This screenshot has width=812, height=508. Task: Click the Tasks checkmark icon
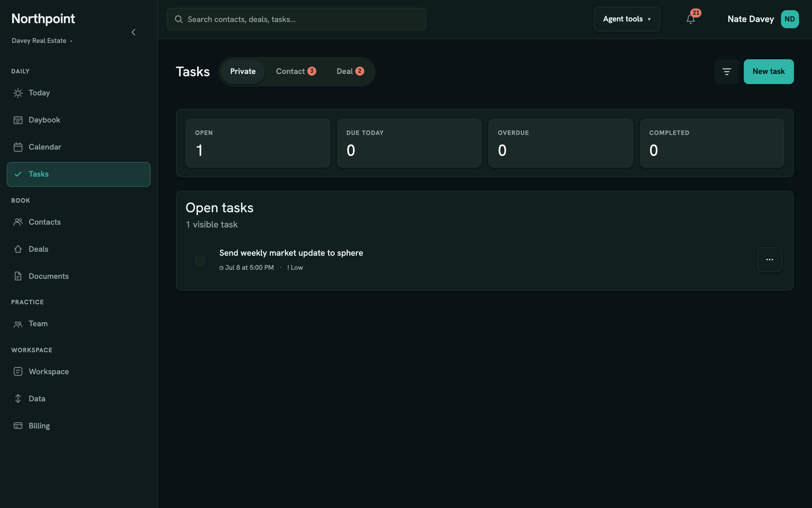[18, 174]
